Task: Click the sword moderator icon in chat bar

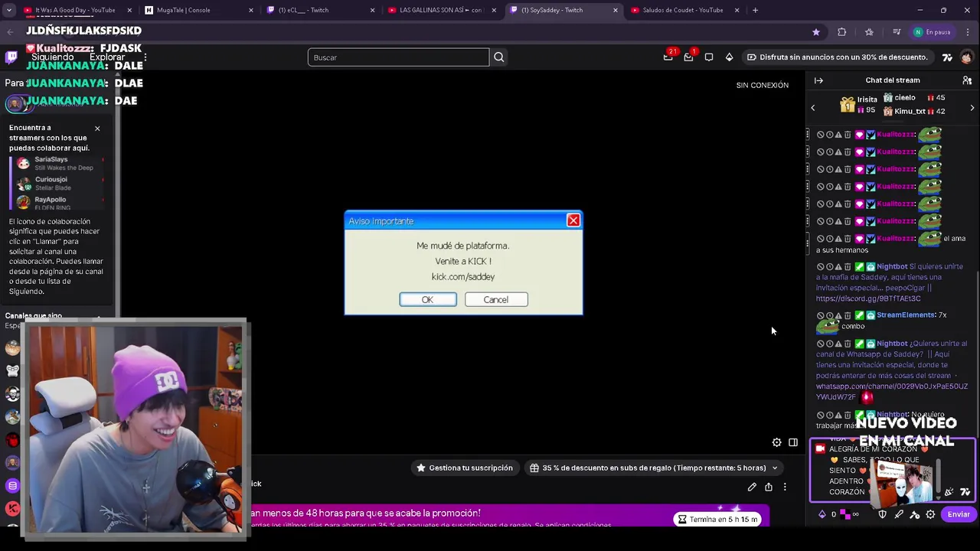Action: (899, 514)
